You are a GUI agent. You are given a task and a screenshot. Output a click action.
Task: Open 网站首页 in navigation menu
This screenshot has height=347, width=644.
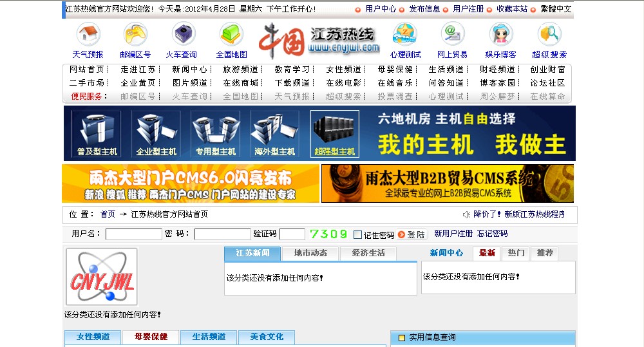click(87, 70)
